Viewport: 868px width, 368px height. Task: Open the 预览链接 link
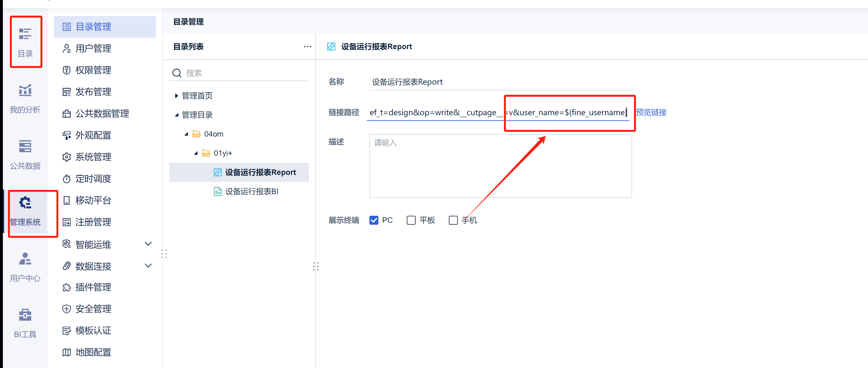(x=651, y=112)
